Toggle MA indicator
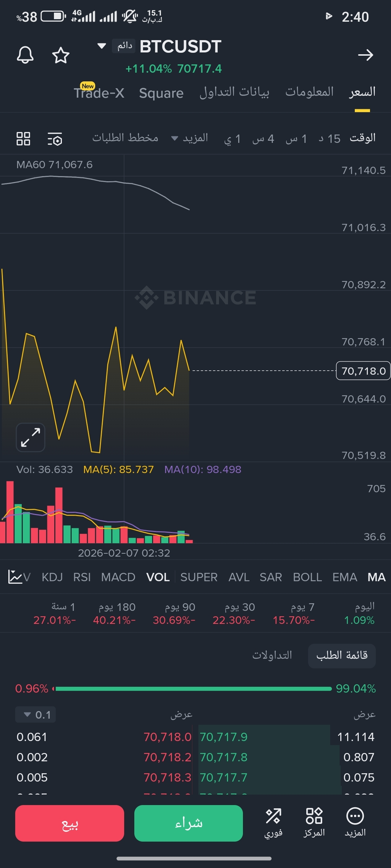Viewport: 391px width, 868px height. tap(377, 577)
